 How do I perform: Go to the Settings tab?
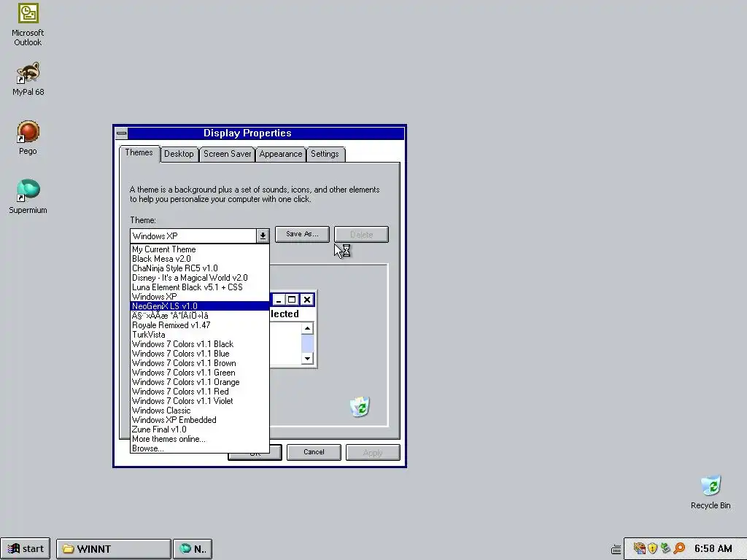coord(325,155)
